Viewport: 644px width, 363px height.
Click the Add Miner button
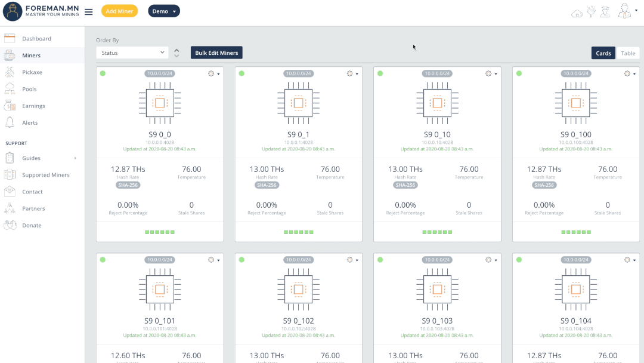click(119, 11)
